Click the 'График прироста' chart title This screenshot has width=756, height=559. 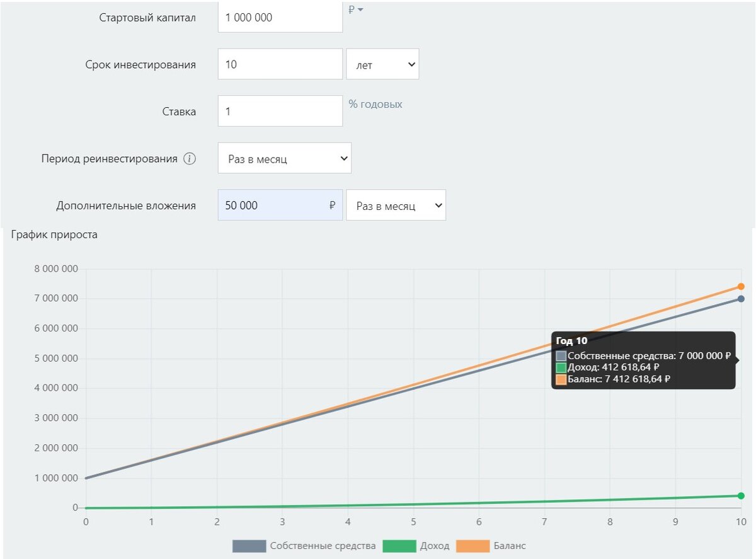coord(54,234)
